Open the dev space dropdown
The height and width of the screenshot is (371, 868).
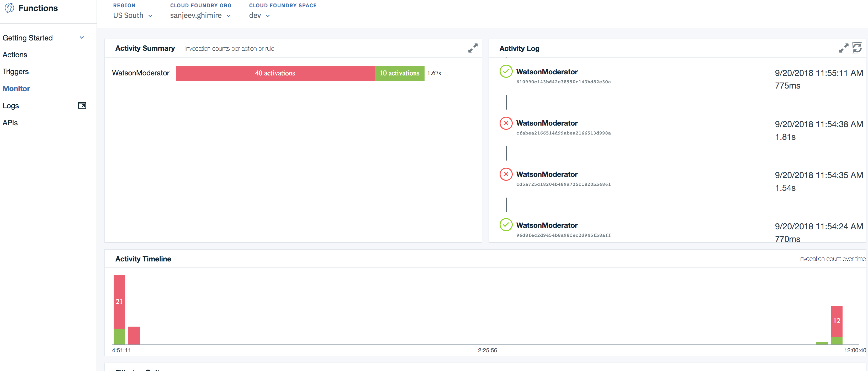(x=259, y=16)
